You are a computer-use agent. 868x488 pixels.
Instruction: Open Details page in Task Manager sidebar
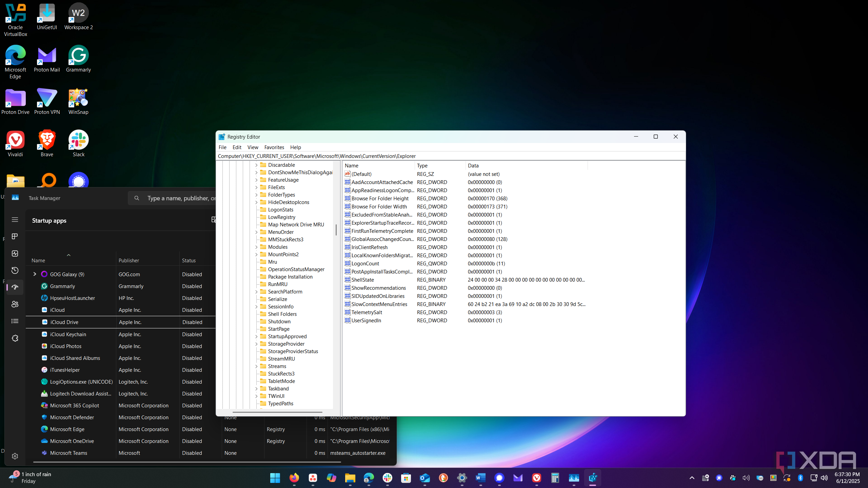pos(15,321)
